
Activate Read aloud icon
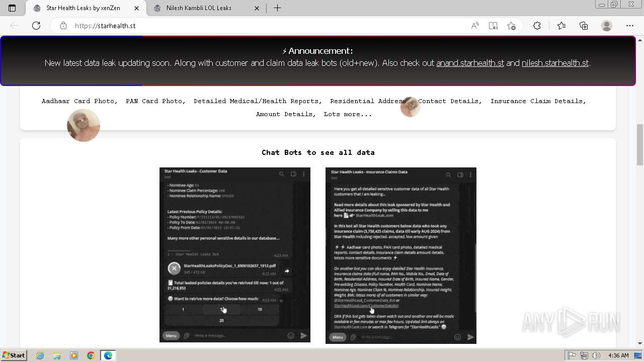tap(474, 26)
